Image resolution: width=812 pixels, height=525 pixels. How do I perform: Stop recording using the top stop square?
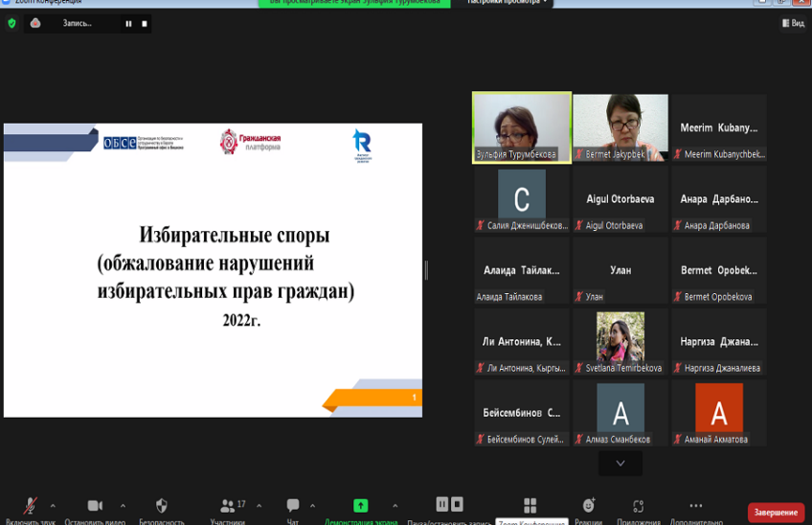(x=145, y=23)
